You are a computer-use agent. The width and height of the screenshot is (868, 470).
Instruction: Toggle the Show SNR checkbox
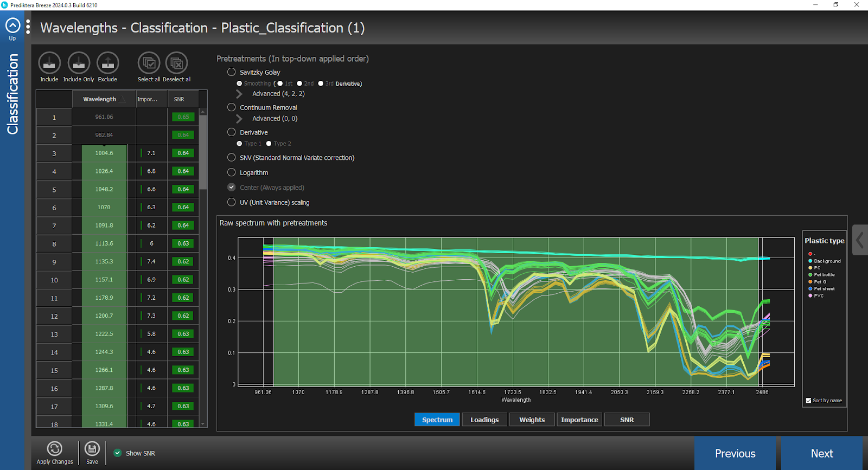(118, 453)
